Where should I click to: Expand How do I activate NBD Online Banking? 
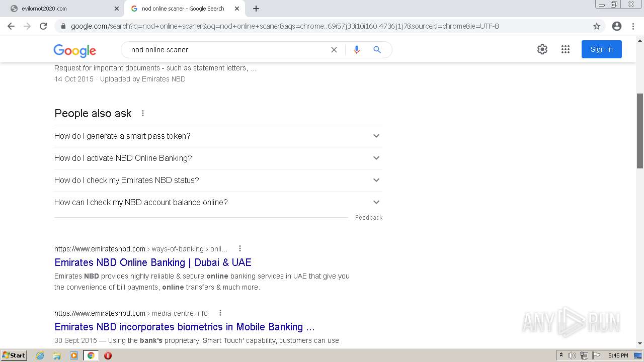coord(218,158)
